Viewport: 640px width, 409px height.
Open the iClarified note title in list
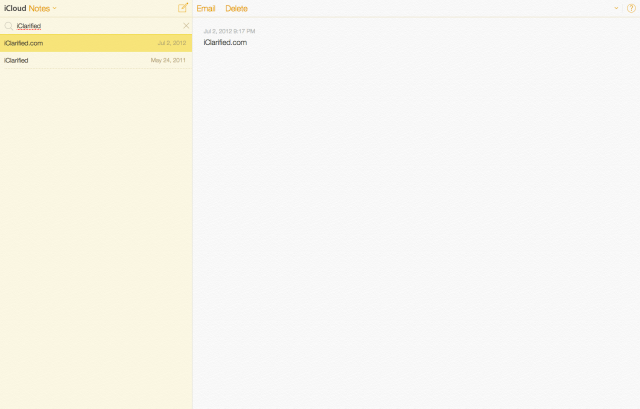point(16,60)
